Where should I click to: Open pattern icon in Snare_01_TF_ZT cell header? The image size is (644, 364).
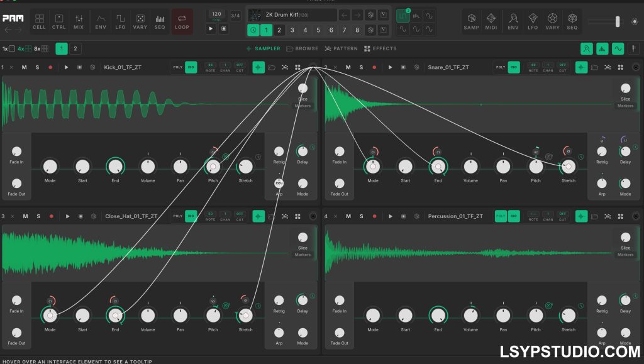(608, 67)
